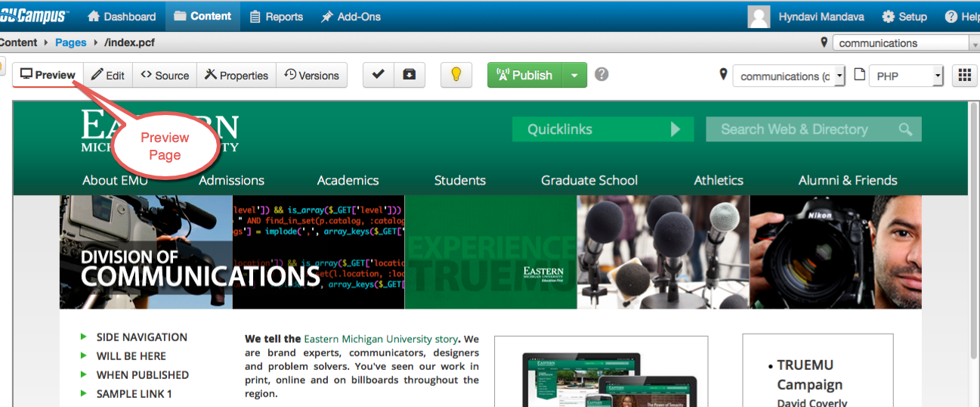
Task: Open Athletics navigation item
Action: 719,180
